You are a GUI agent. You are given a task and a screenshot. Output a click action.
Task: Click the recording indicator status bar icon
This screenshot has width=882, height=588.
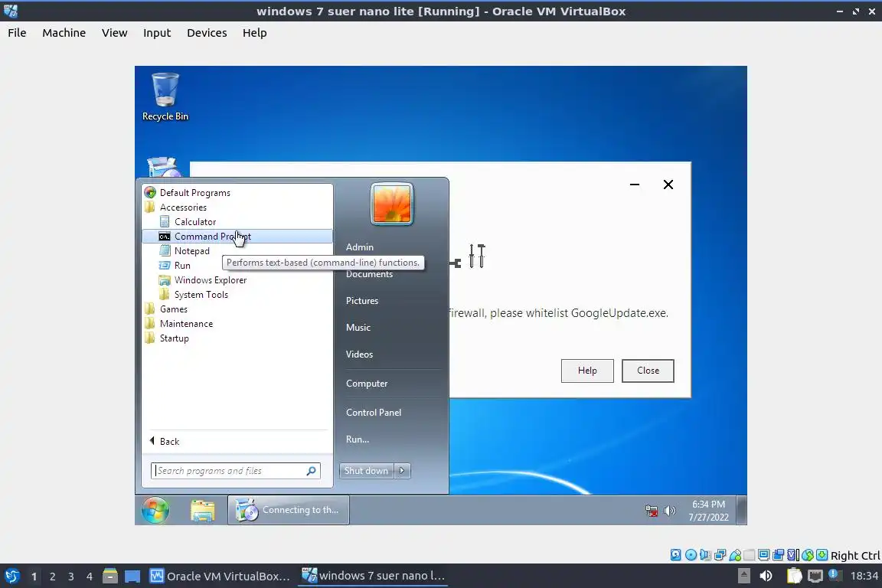click(x=779, y=555)
